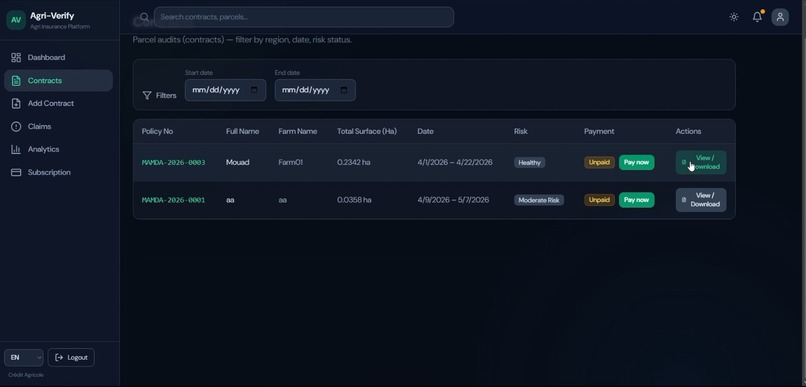Image resolution: width=806 pixels, height=387 pixels.
Task: Click the Total Surface (Ha) column header
Action: [367, 132]
